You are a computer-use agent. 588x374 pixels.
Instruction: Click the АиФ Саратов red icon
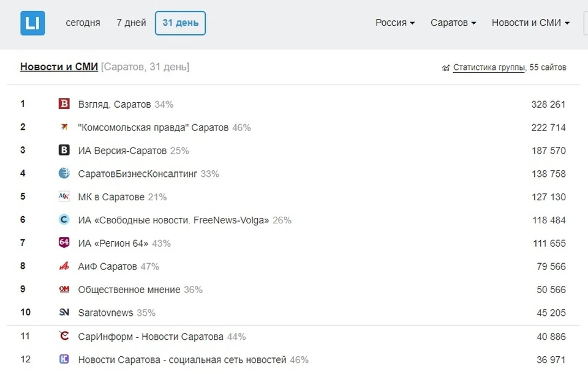[64, 266]
